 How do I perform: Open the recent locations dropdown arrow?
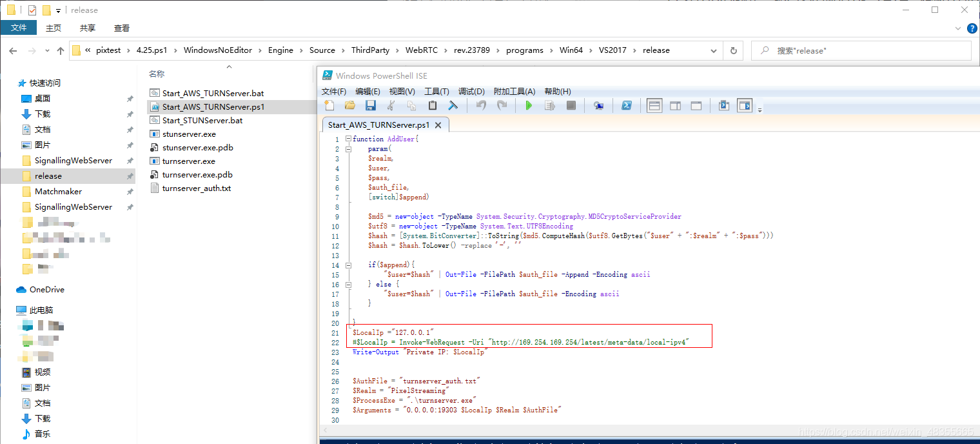(47, 50)
